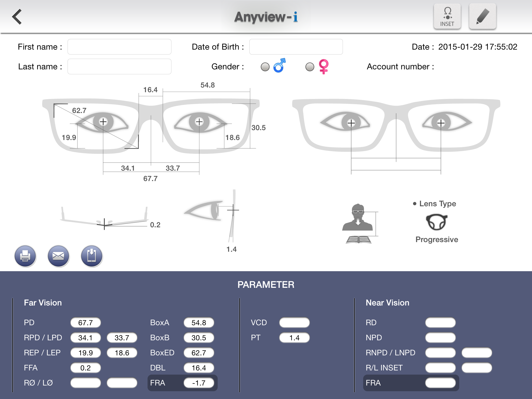Focus the Last name field

coord(119,66)
